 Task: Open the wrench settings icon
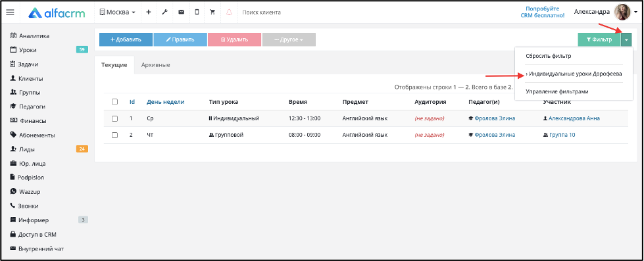[x=164, y=12]
